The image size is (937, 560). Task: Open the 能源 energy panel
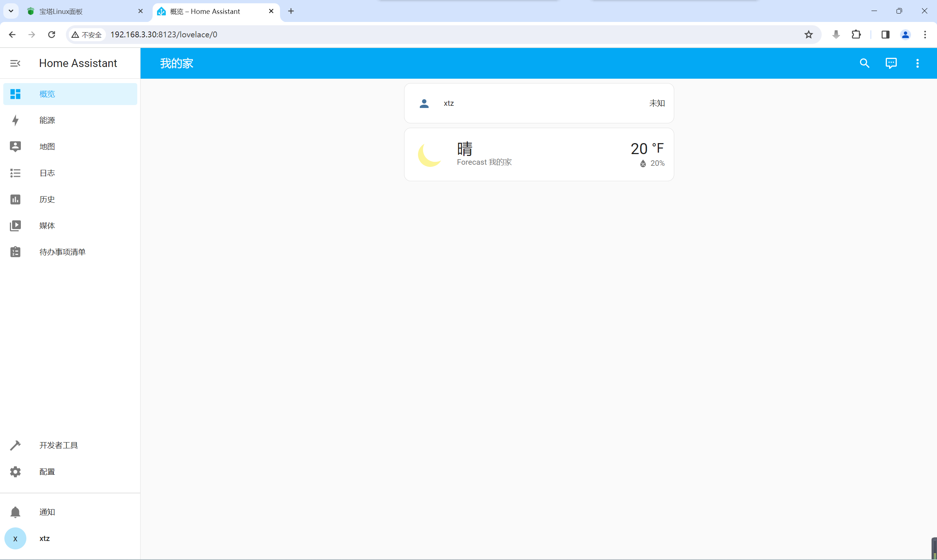[47, 120]
